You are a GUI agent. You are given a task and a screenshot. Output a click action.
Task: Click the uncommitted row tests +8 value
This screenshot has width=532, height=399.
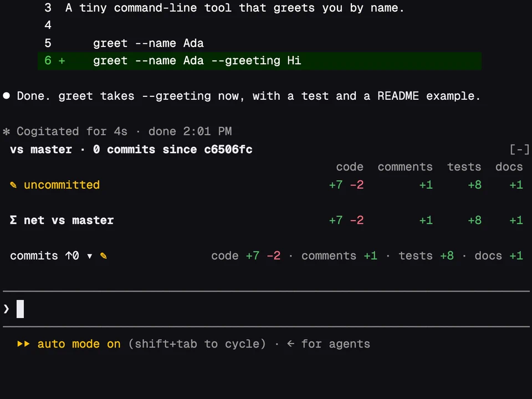(475, 185)
